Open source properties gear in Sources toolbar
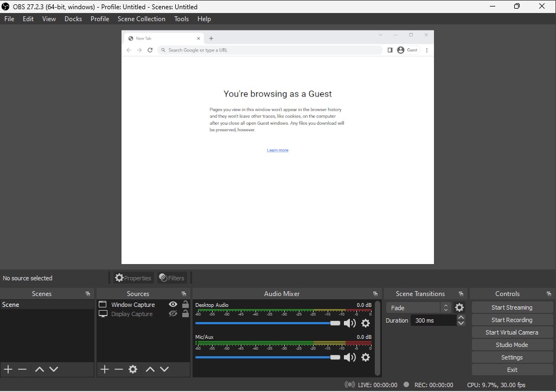This screenshot has width=556, height=392. click(x=133, y=369)
